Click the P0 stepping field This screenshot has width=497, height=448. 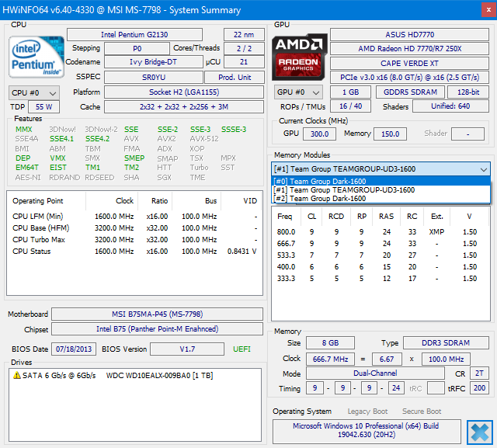(x=137, y=48)
